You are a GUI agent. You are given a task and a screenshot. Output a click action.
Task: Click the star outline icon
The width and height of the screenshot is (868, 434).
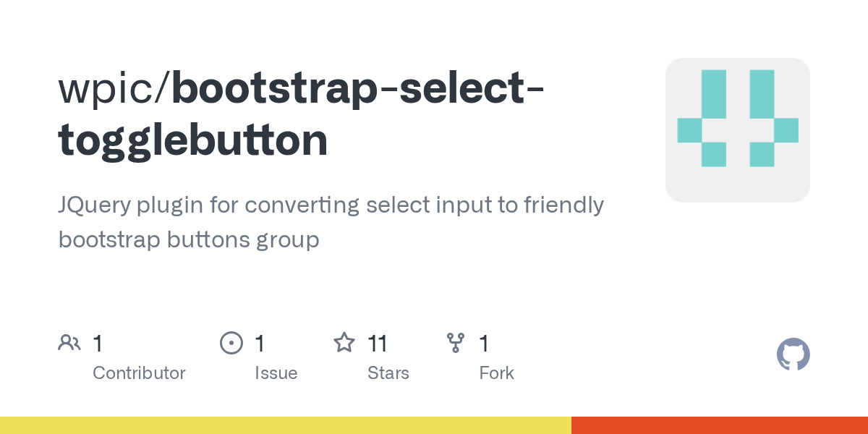(344, 343)
